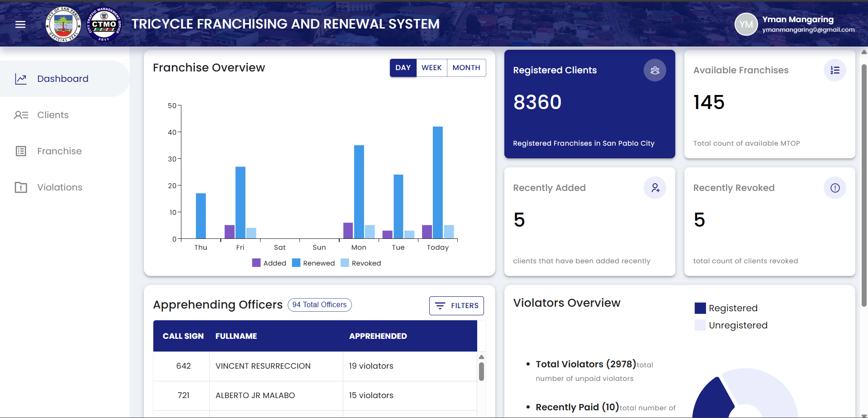
Task: Open the hamburger navigation menu
Action: point(20,24)
